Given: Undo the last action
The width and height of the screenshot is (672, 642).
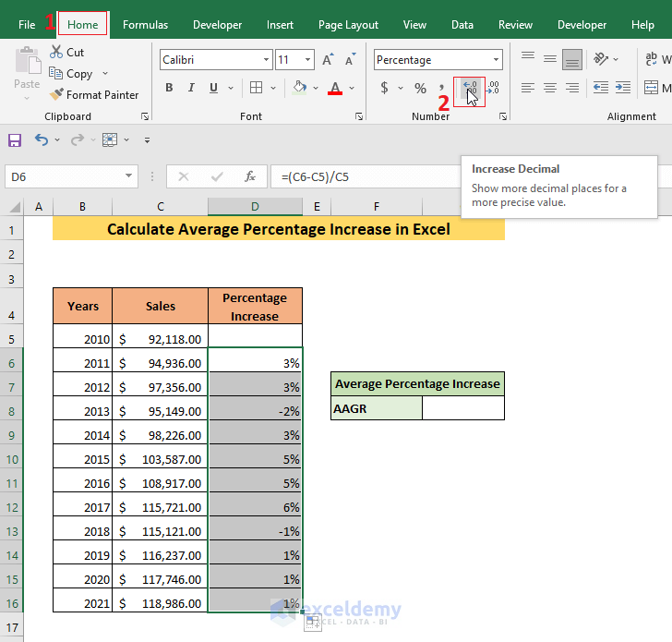Looking at the screenshot, I should pyautogui.click(x=41, y=140).
